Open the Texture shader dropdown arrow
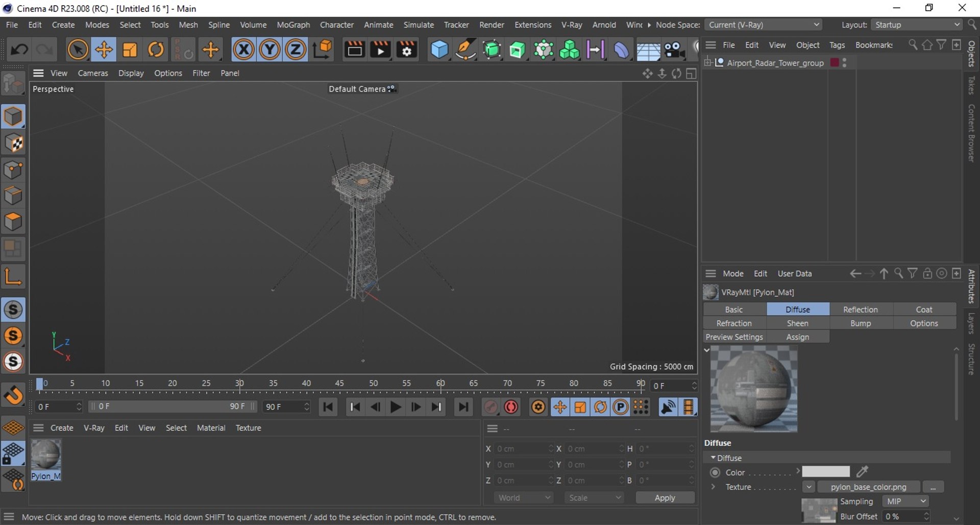Viewport: 980px width, 525px height. pyautogui.click(x=808, y=487)
